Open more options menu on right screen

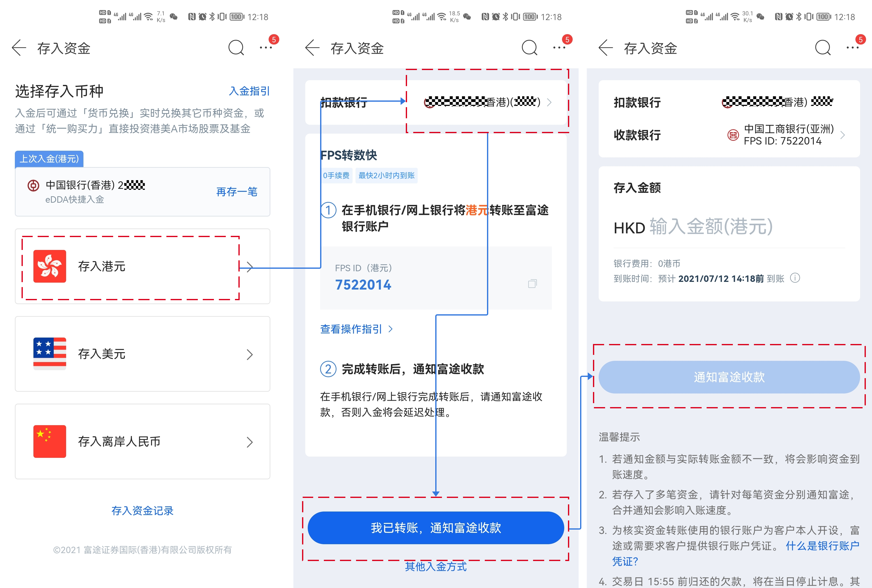(852, 48)
